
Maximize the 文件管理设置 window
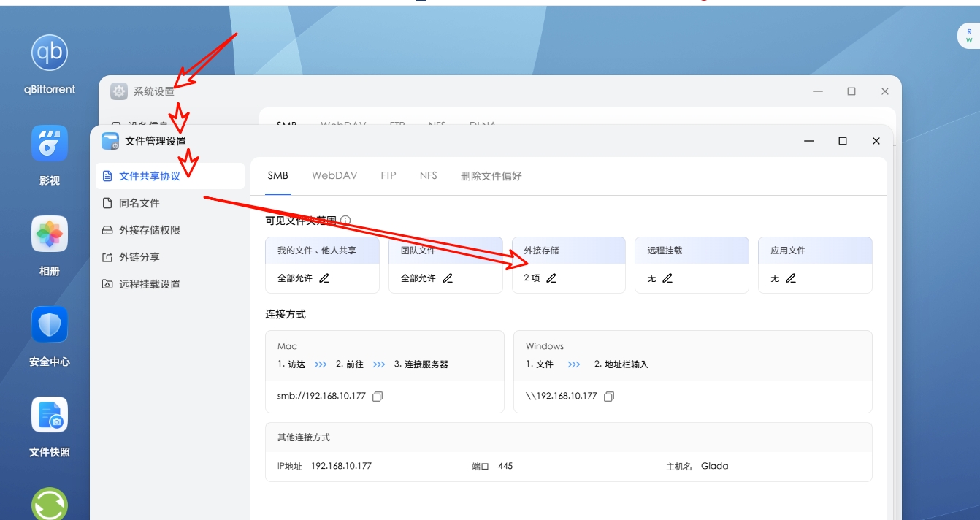(843, 141)
